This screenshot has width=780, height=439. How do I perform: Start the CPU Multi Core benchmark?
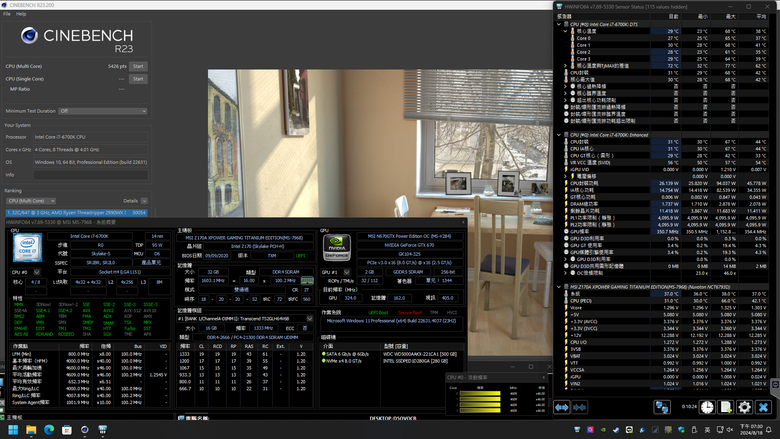pyautogui.click(x=138, y=66)
